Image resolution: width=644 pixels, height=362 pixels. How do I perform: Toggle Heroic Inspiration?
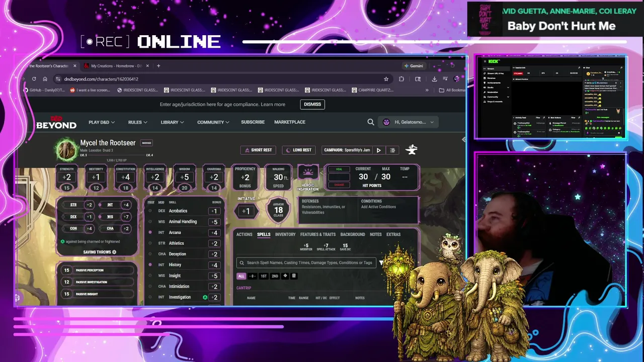coord(308,173)
